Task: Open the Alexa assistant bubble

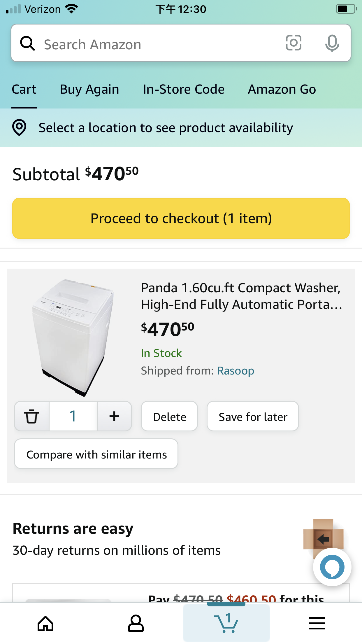Action: (332, 567)
